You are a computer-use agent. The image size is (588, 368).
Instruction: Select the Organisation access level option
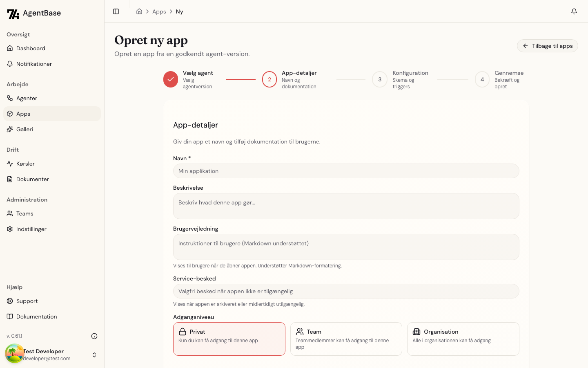pos(463,339)
